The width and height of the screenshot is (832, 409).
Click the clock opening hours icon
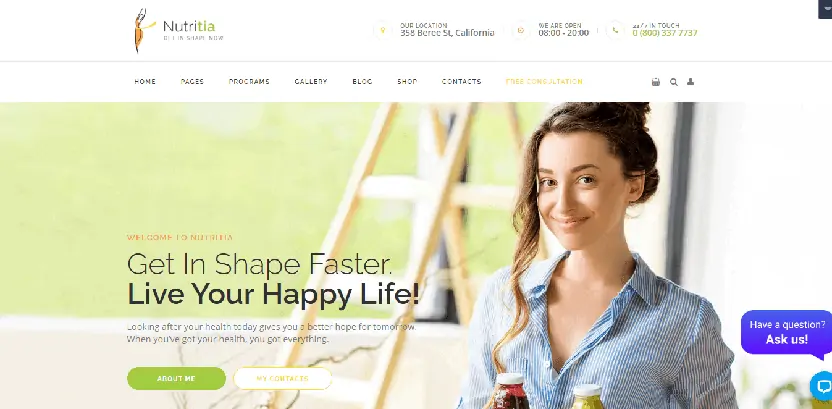(x=521, y=30)
